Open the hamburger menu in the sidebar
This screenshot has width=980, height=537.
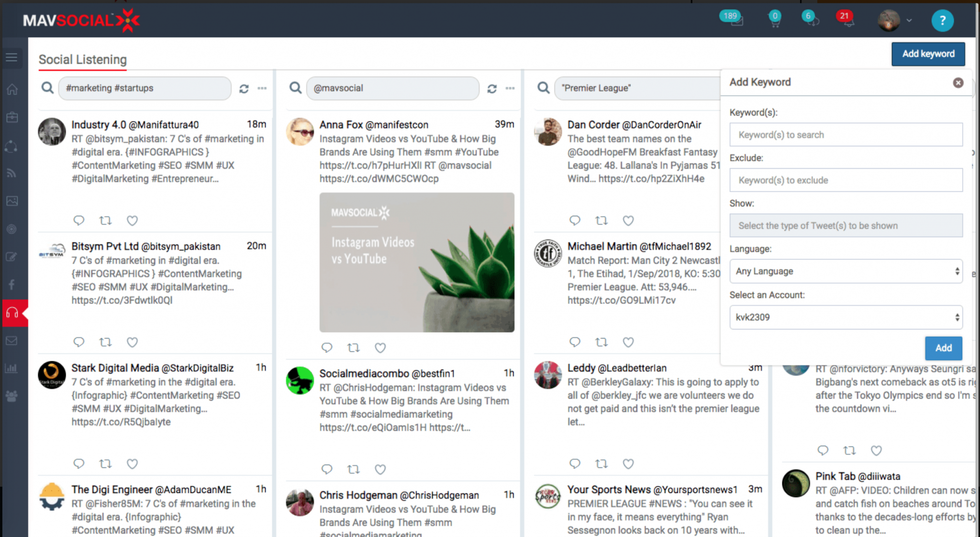[x=12, y=58]
